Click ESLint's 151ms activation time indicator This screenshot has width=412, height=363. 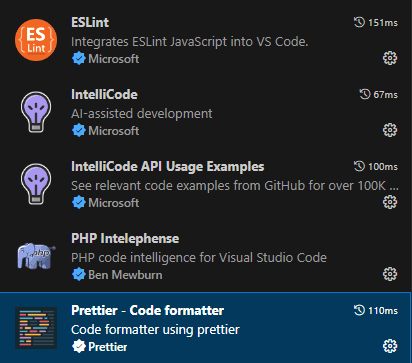[376, 23]
